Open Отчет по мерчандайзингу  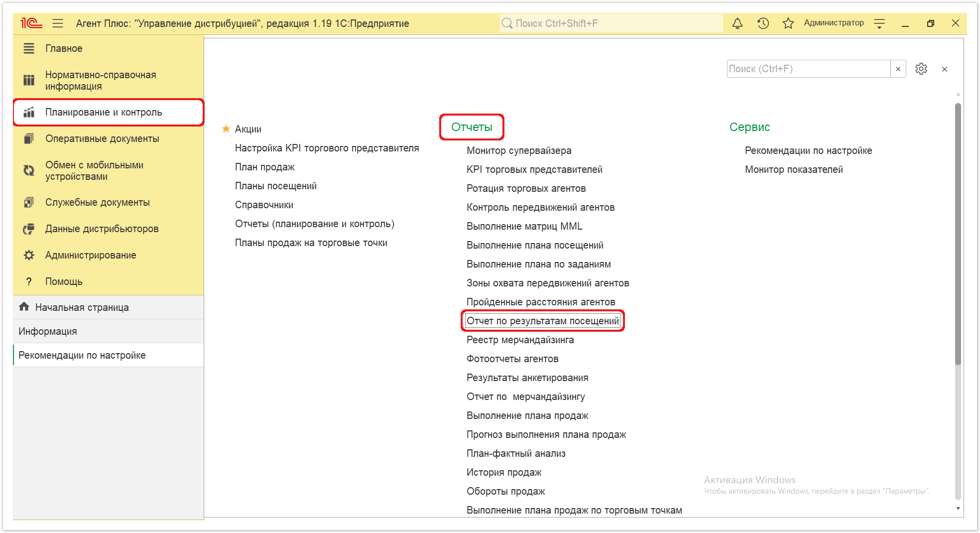click(x=526, y=397)
